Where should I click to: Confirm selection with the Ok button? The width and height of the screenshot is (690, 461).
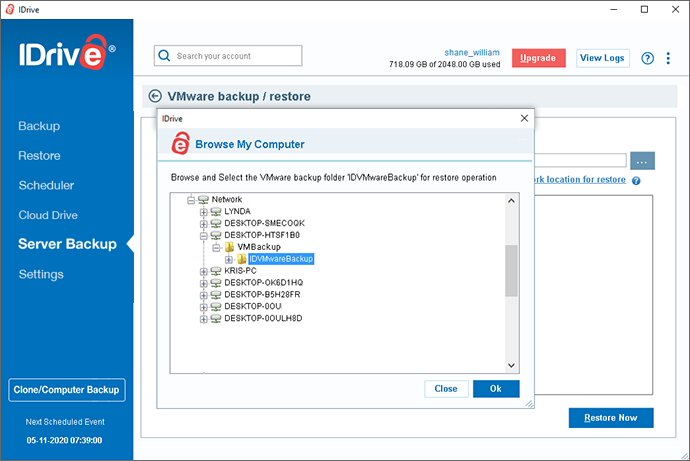496,389
